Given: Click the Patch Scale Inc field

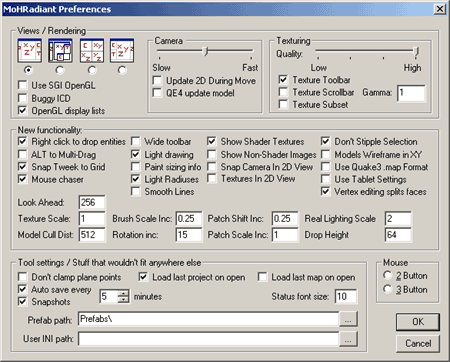Looking at the screenshot, I should coord(285,235).
